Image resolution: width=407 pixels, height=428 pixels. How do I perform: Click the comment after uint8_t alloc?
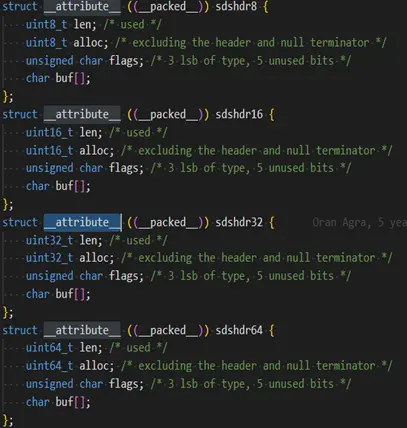251,43
